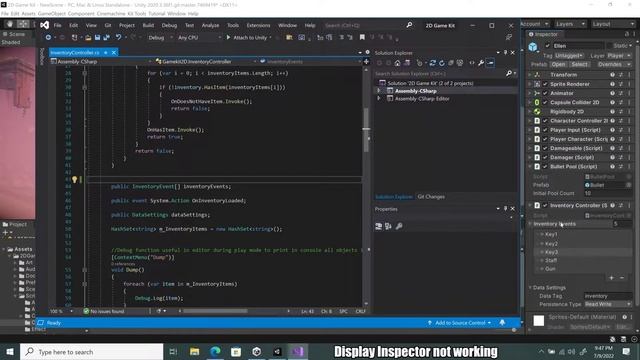The image size is (640, 360).
Task: Toggle the Damager script checkbox
Action: tap(545, 158)
